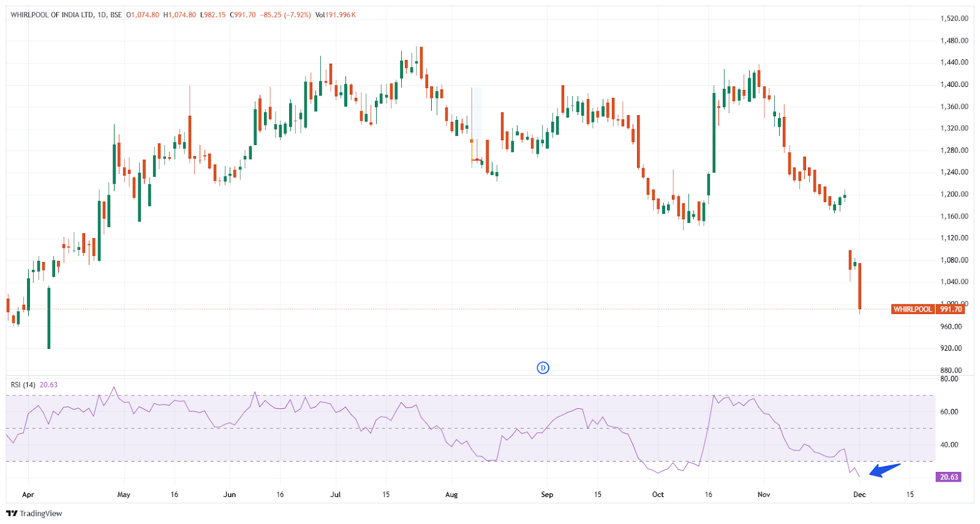
Task: Click the WHIRLPOOL OF INDIA LTD title
Action: coord(52,15)
